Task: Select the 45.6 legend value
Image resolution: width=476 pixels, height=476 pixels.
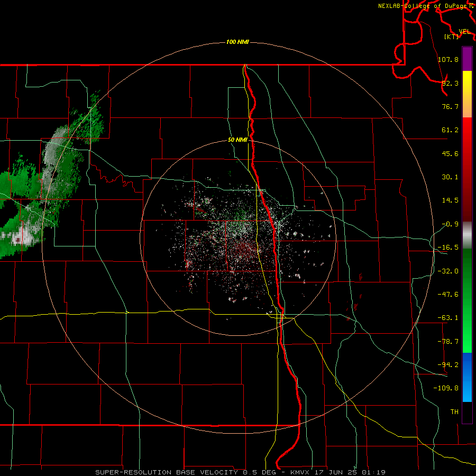Action: [450, 153]
